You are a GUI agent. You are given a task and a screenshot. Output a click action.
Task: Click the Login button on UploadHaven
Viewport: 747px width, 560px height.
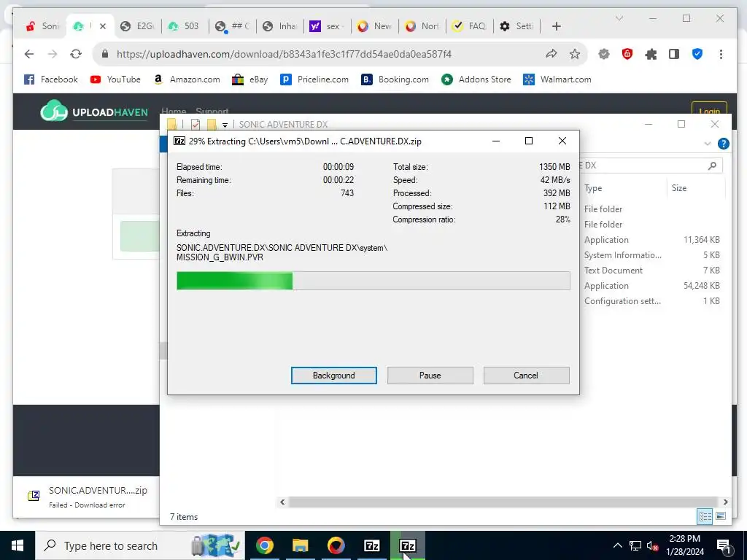point(709,112)
